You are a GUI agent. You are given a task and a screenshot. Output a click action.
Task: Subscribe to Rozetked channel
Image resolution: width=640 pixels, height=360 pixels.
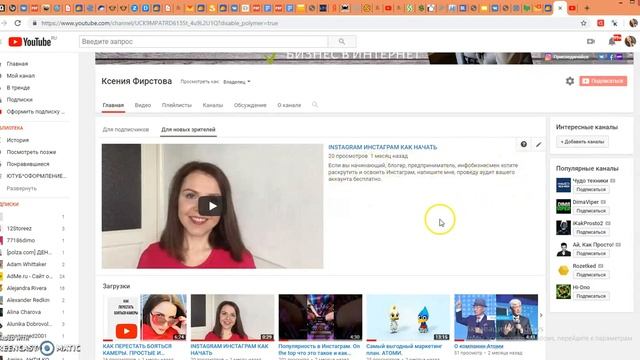(x=591, y=275)
